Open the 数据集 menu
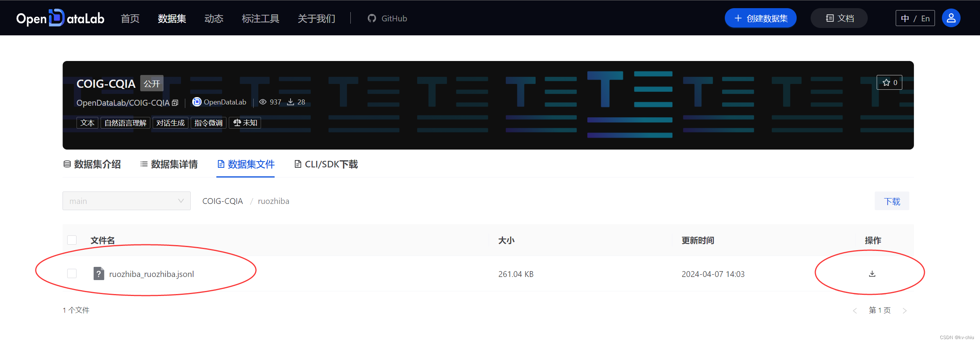 [x=172, y=18]
